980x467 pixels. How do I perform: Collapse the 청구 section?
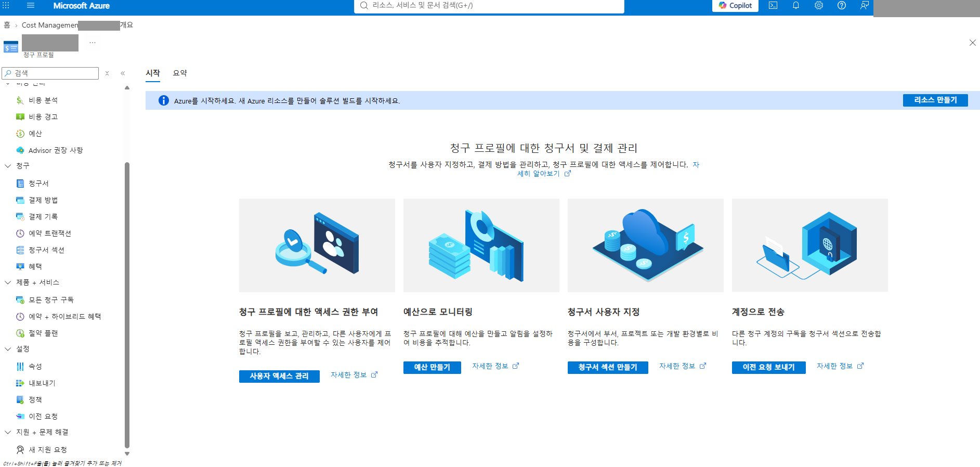point(8,166)
